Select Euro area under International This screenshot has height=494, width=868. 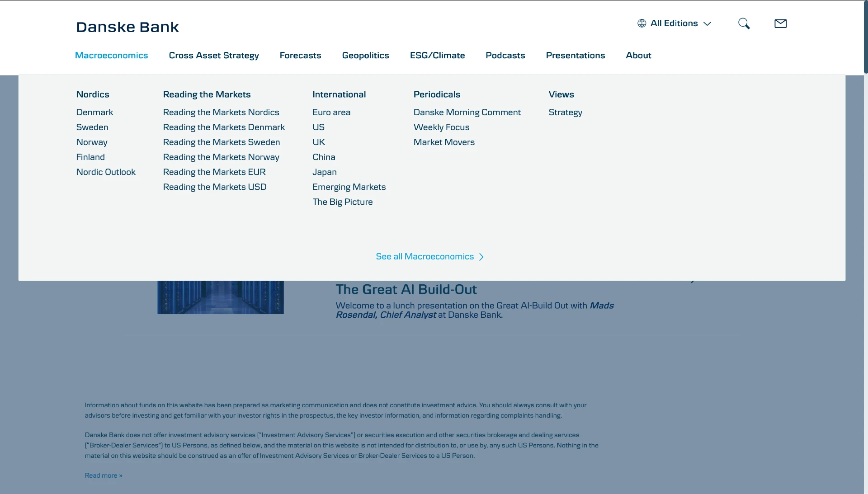331,112
